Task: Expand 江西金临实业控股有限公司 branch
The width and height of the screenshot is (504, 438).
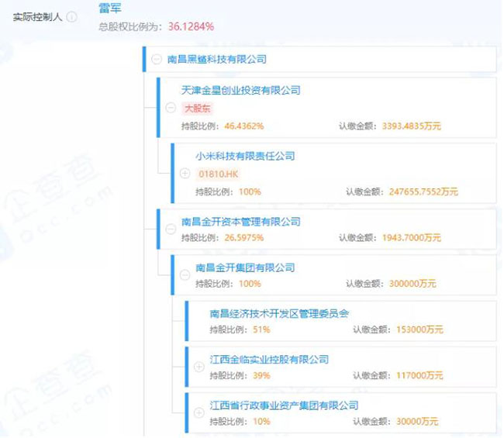Action: (199, 367)
